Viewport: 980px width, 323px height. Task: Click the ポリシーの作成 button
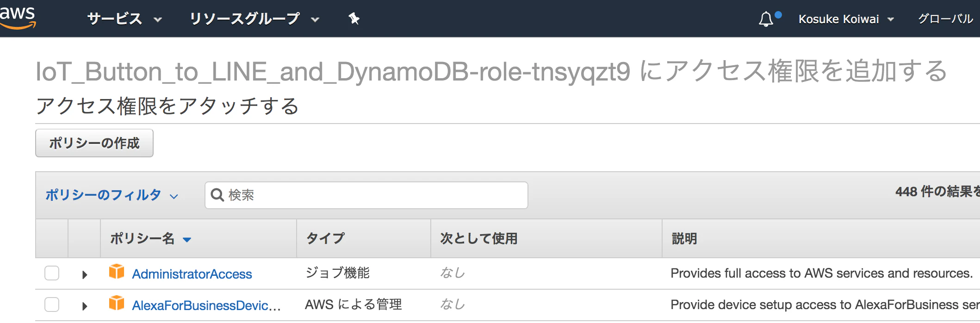pos(94,143)
